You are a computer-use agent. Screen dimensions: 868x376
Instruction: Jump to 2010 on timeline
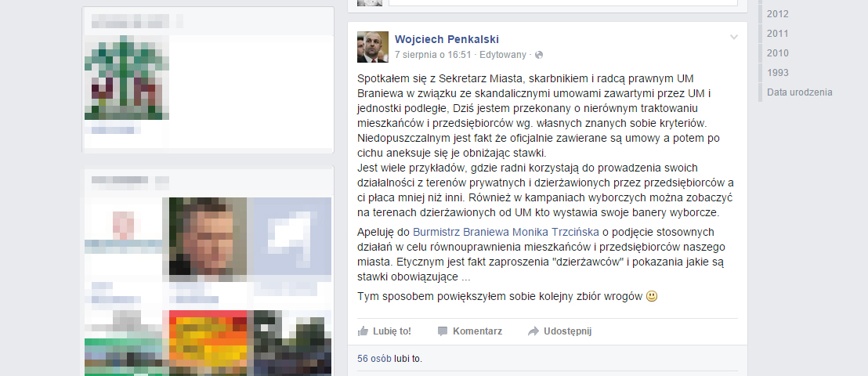[x=778, y=53]
